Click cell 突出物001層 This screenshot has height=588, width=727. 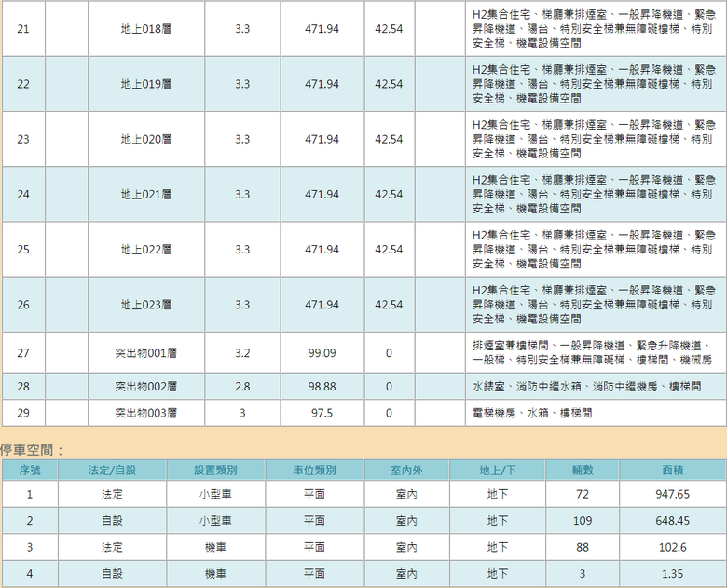coord(146,353)
